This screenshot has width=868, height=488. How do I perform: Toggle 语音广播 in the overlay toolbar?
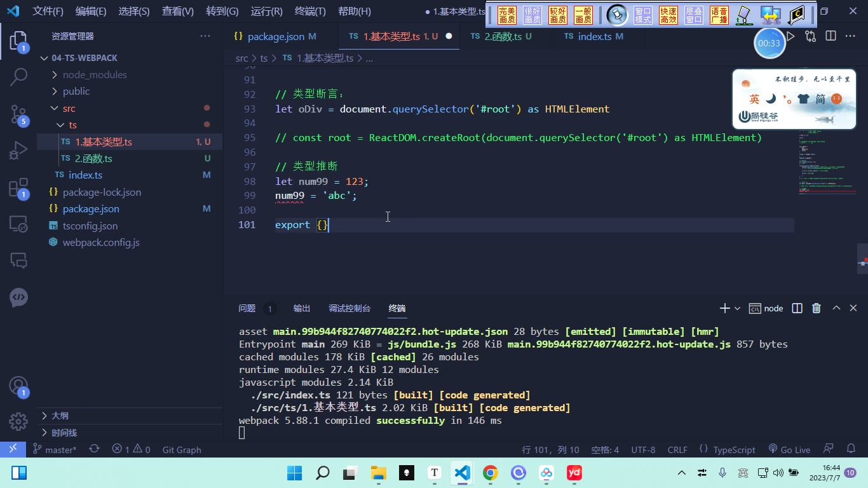tap(719, 15)
